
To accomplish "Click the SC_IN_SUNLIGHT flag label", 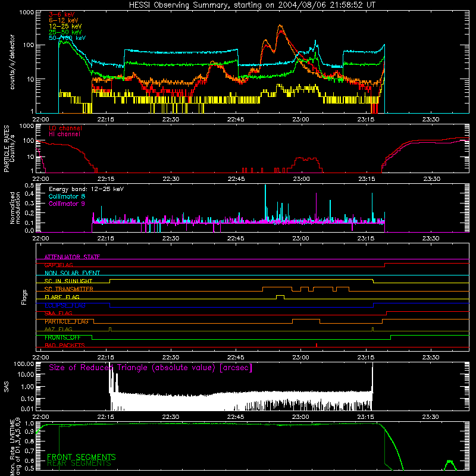I will 68,281.
